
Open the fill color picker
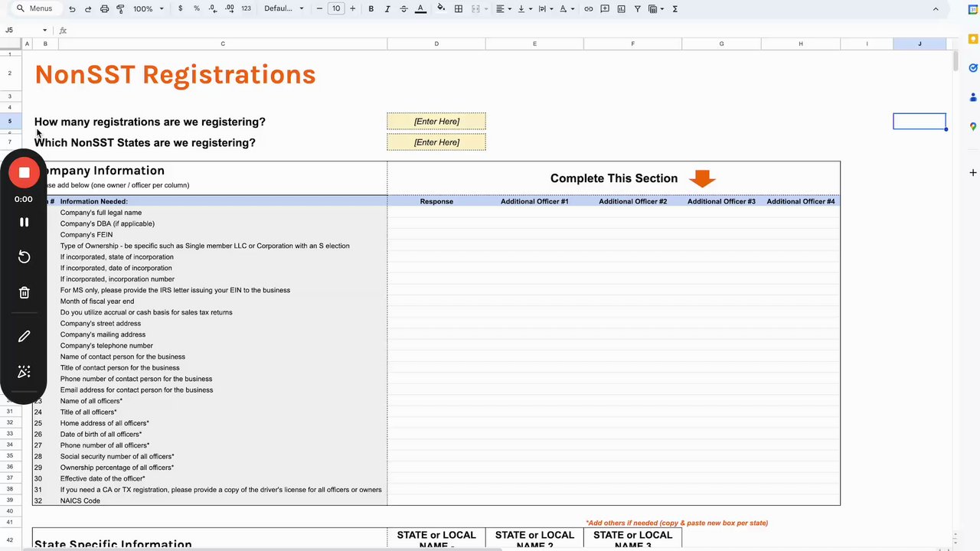[441, 8]
